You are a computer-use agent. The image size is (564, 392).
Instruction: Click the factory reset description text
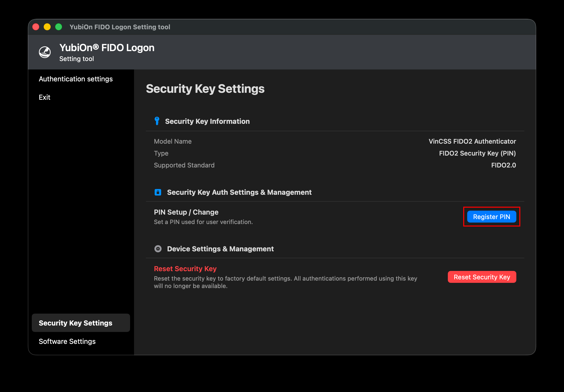tap(285, 282)
